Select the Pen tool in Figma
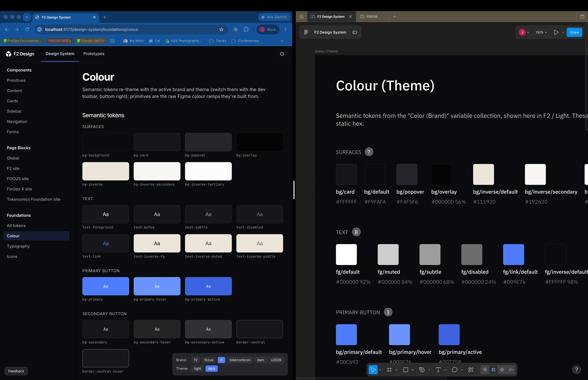This screenshot has height=380, width=588. (422, 370)
